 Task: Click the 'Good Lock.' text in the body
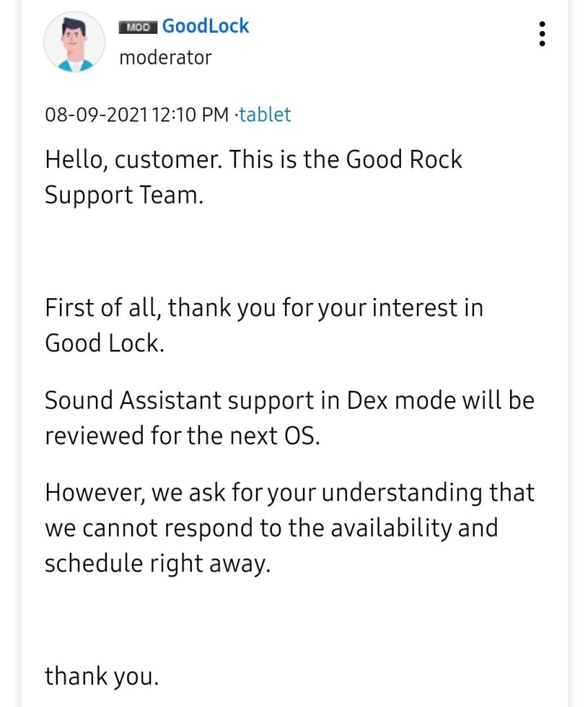[x=105, y=343]
